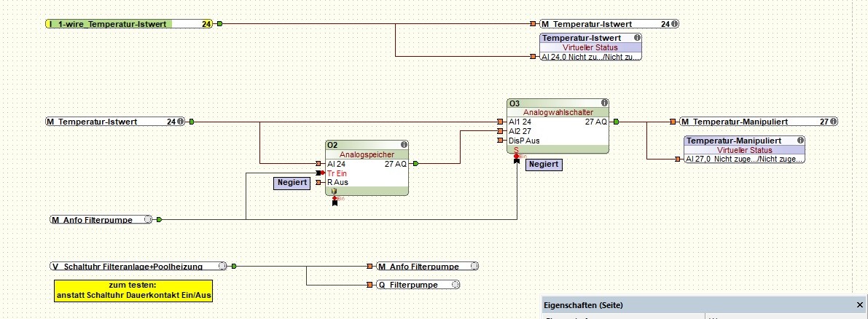
Task: Click the memory icon at bottom of O2 block
Action: click(334, 192)
